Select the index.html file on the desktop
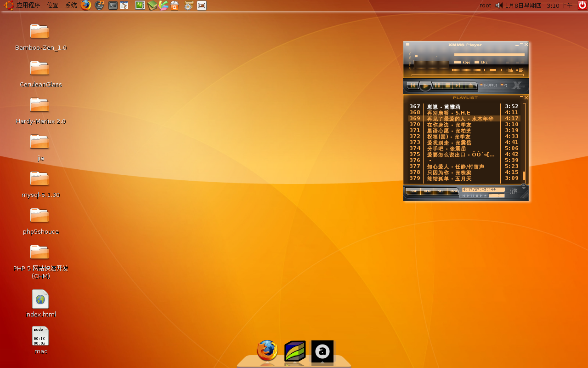This screenshot has width=588, height=368. coord(40,304)
